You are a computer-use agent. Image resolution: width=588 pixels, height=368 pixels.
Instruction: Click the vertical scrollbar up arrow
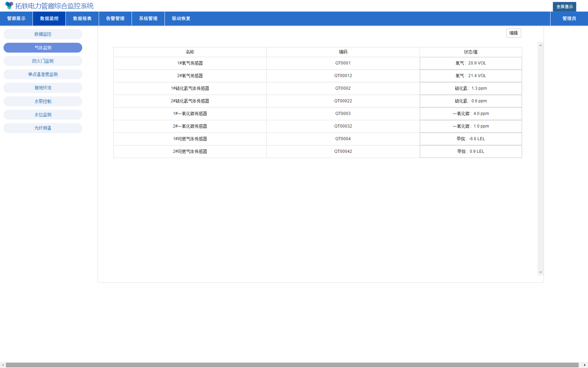[x=540, y=45]
